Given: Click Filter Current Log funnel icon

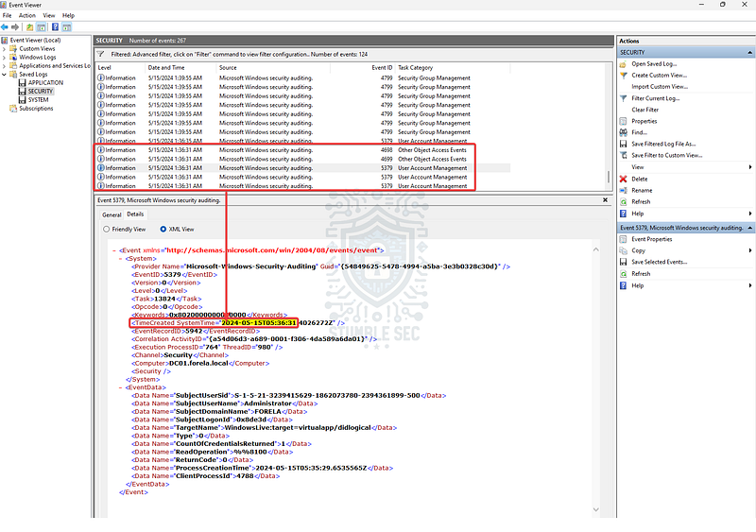Looking at the screenshot, I should pos(623,98).
